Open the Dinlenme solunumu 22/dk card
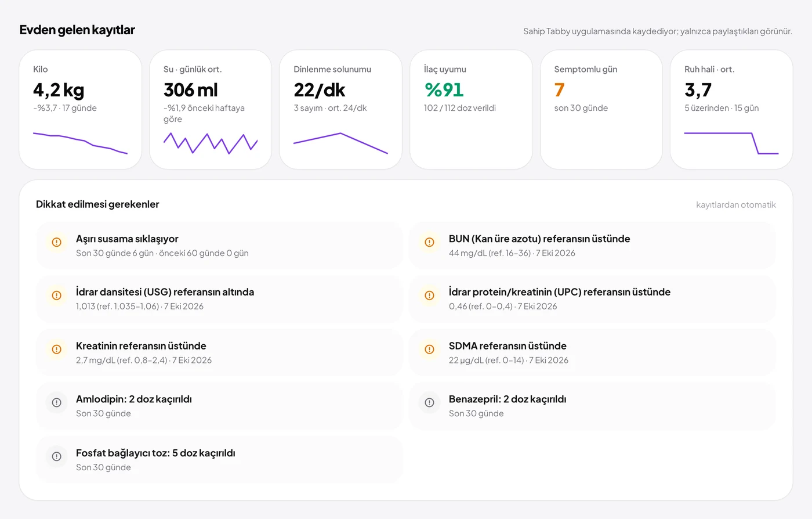 click(341, 110)
